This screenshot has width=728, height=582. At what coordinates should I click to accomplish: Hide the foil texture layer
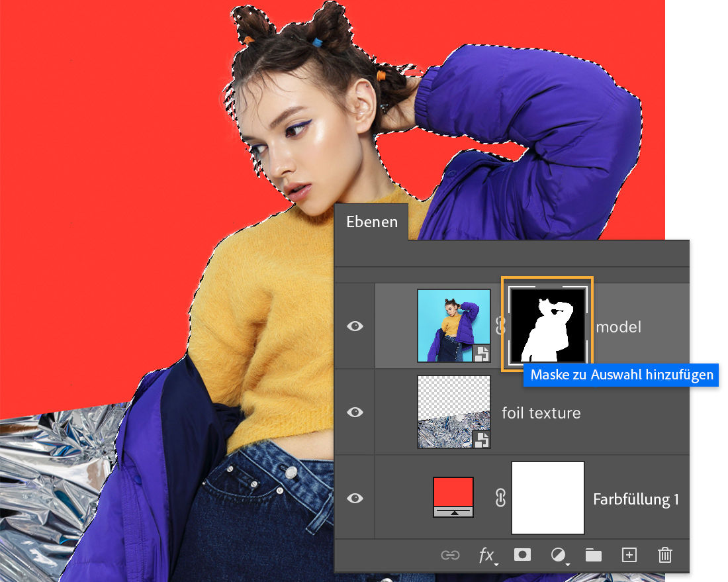point(355,412)
